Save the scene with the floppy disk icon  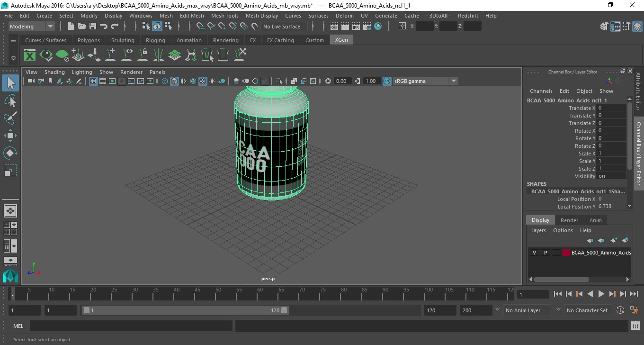click(x=93, y=27)
